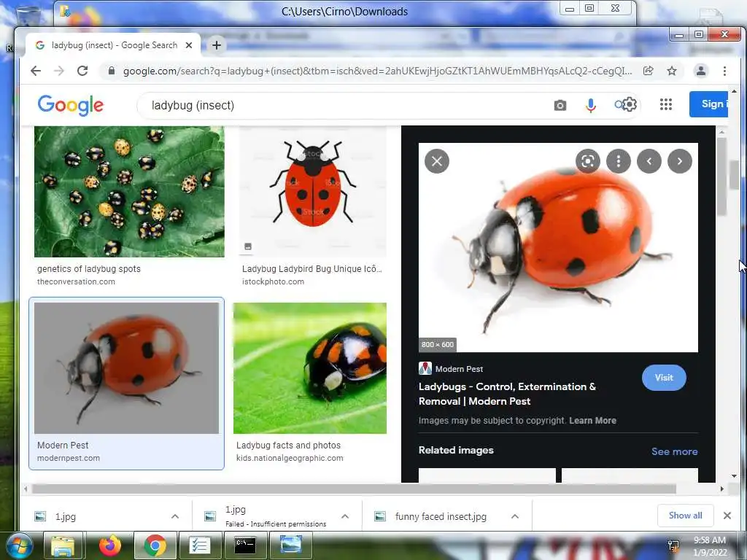Image resolution: width=747 pixels, height=560 pixels.
Task: Click the Visit button
Action: tap(664, 378)
